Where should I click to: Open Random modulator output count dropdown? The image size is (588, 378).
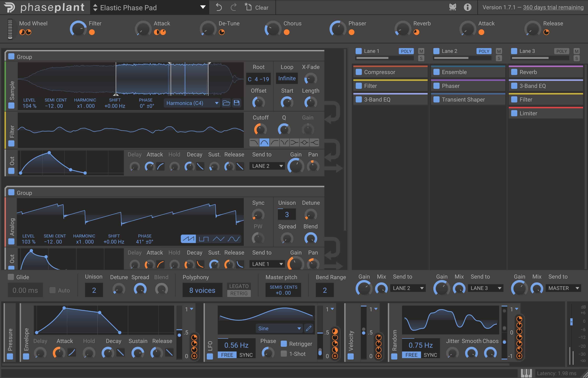(514, 309)
